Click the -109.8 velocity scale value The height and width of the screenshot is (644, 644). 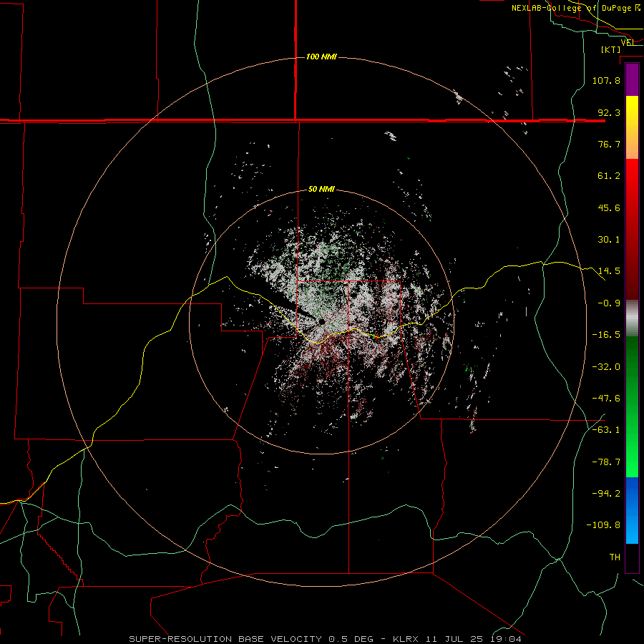coord(603,525)
